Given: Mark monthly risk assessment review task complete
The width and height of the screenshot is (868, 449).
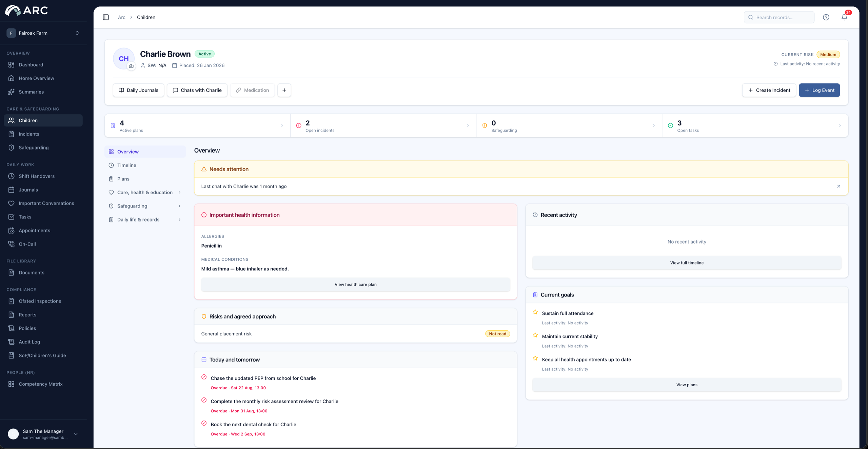Looking at the screenshot, I should pos(204,400).
